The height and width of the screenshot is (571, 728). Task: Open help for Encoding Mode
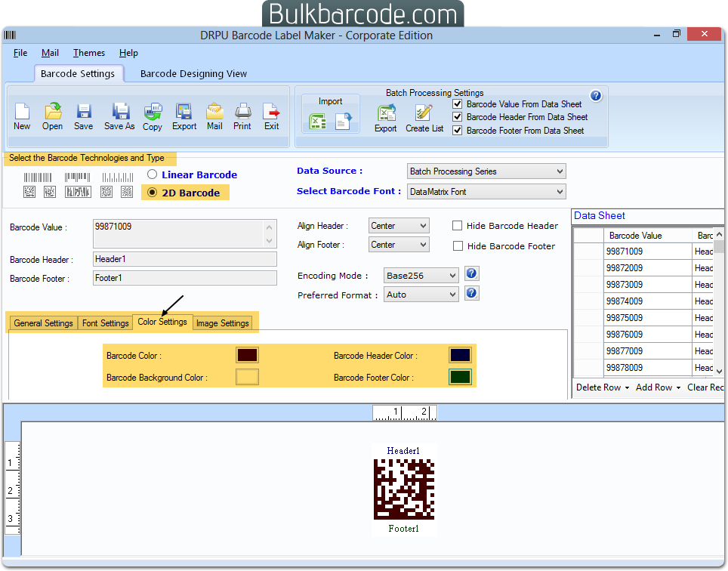click(470, 273)
